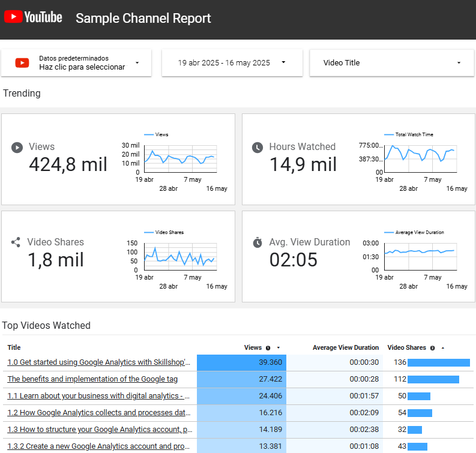This screenshot has height=453, width=476.
Task: Open 'The benefits and implementation of the Google tag' video
Action: pyautogui.click(x=92, y=379)
